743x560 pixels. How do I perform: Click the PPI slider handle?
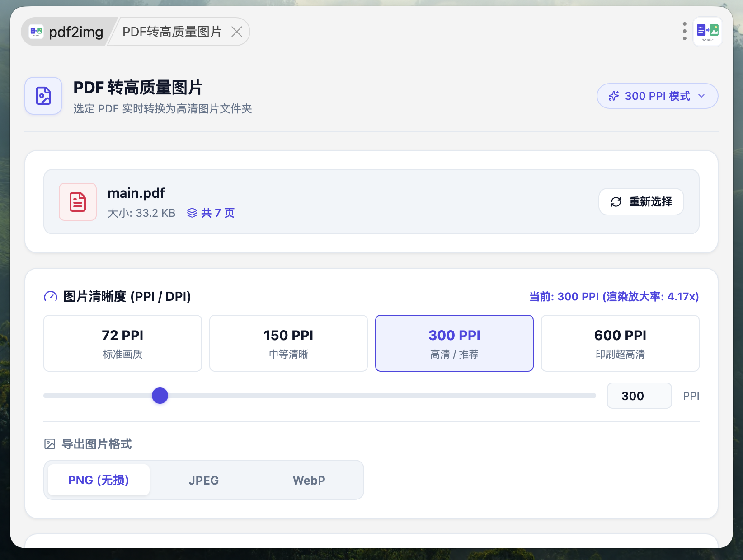point(160,396)
